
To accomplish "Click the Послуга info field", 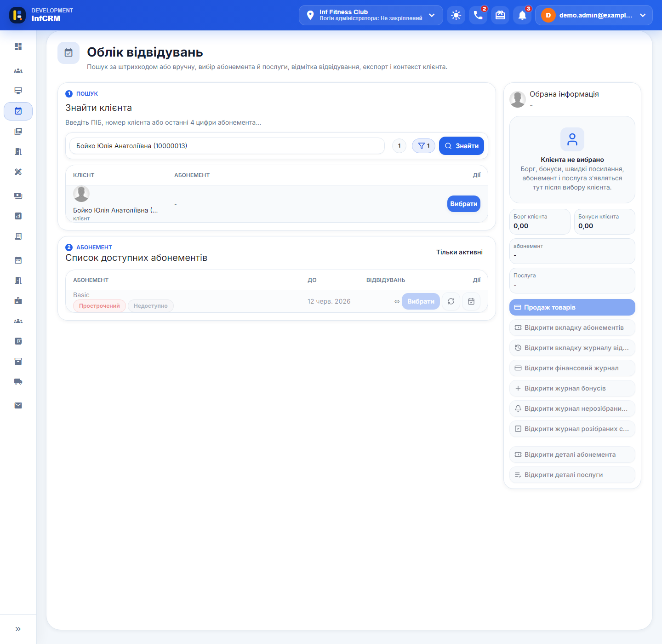I will tap(572, 281).
